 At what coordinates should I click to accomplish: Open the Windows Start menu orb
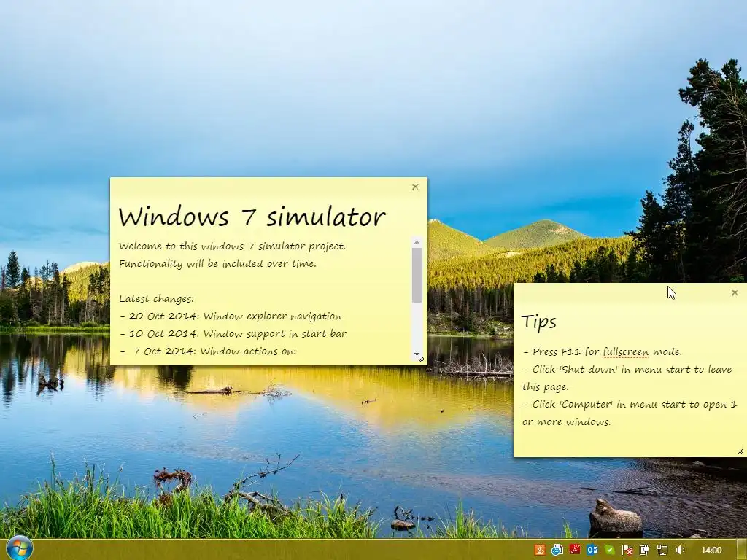pos(18,549)
